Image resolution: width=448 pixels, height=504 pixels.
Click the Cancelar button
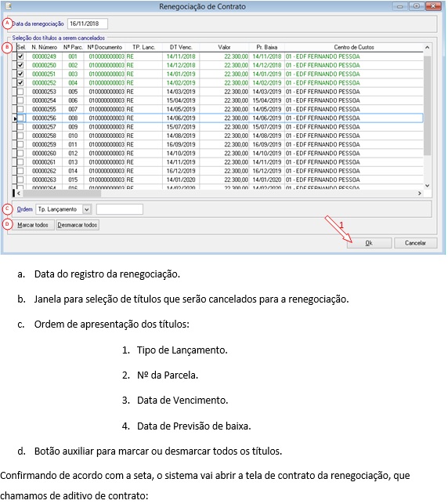(x=415, y=243)
